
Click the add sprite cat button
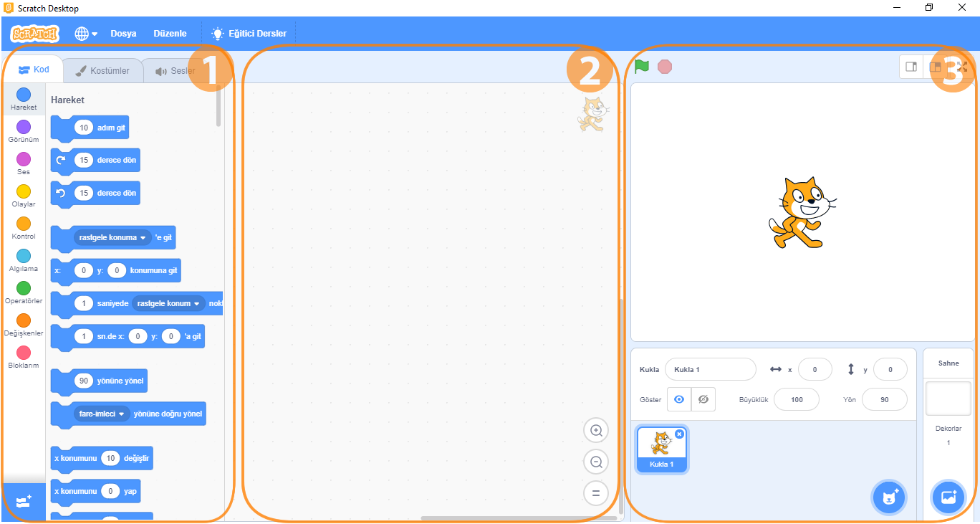point(889,497)
